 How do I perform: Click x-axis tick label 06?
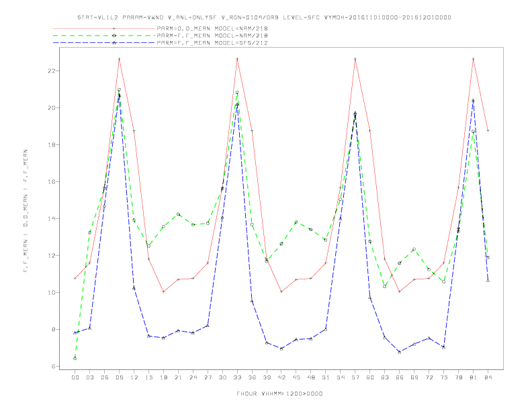(x=105, y=377)
